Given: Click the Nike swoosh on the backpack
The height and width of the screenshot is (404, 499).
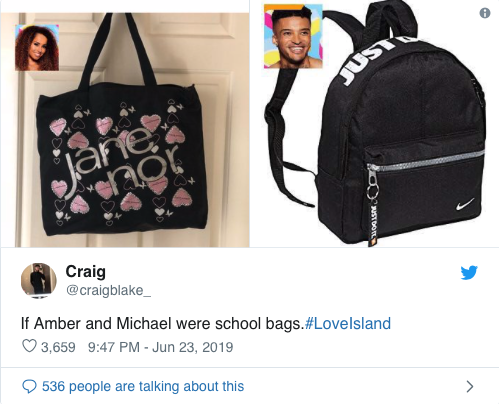Looking at the screenshot, I should pos(465,204).
